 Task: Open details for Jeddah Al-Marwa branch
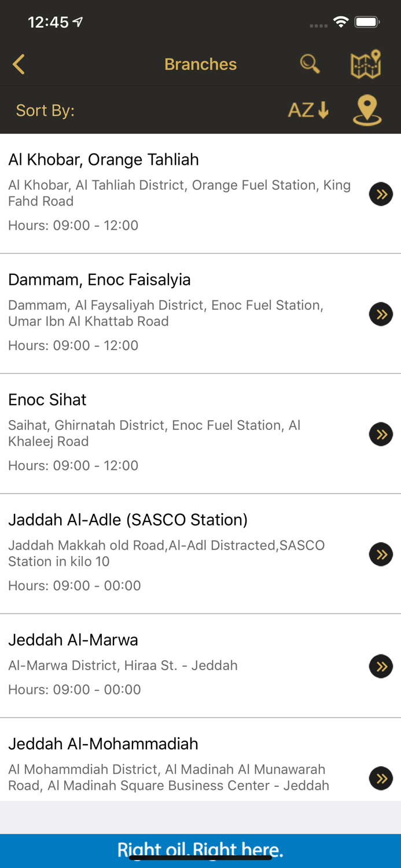coord(381,666)
